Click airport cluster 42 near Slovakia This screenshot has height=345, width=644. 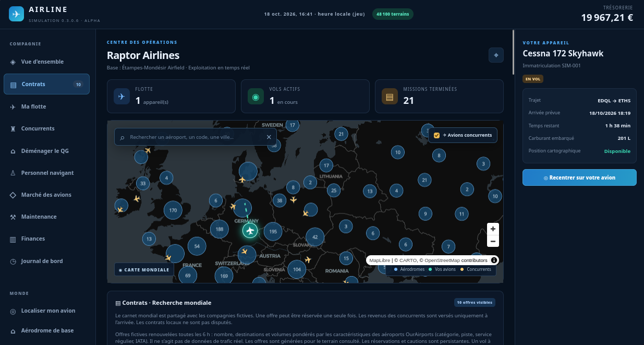(x=315, y=237)
